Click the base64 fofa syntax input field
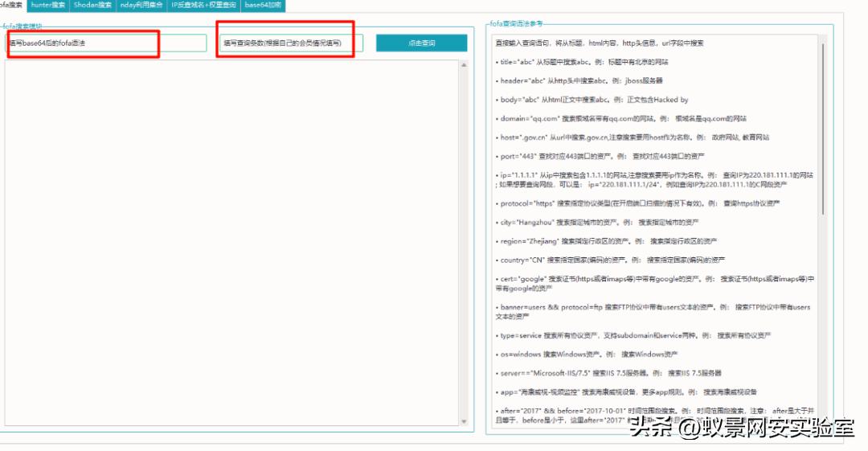Screen dimensions: 868x451 tap(105, 43)
